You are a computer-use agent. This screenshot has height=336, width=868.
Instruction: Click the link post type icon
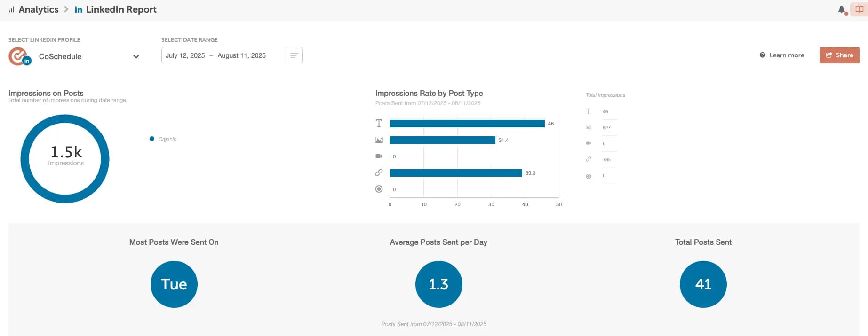(379, 172)
